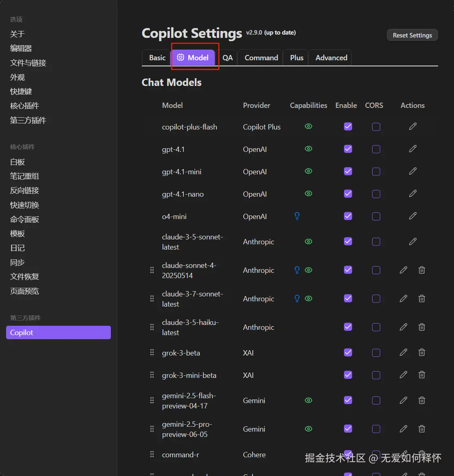The height and width of the screenshot is (476, 454).
Task: Delete the grok-3-beta model
Action: pos(422,353)
